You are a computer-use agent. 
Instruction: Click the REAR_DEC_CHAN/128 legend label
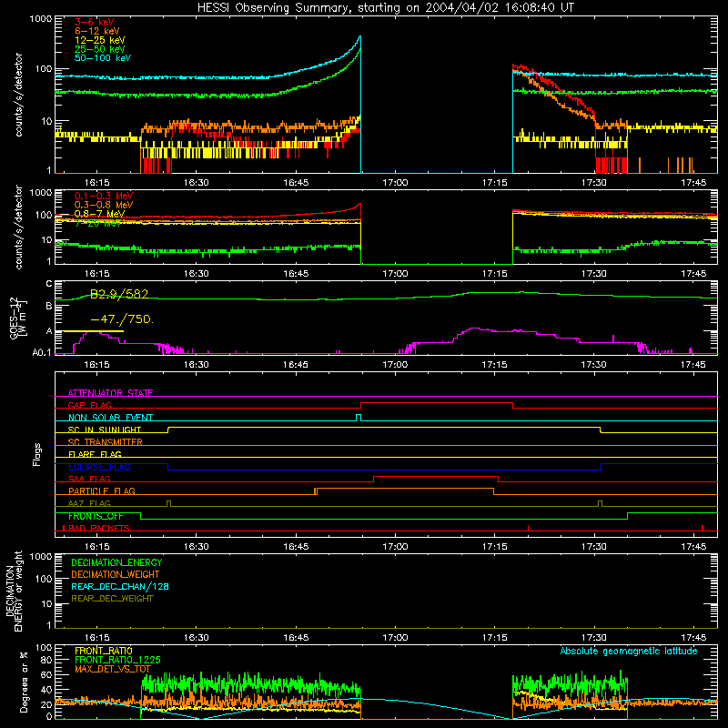(120, 586)
